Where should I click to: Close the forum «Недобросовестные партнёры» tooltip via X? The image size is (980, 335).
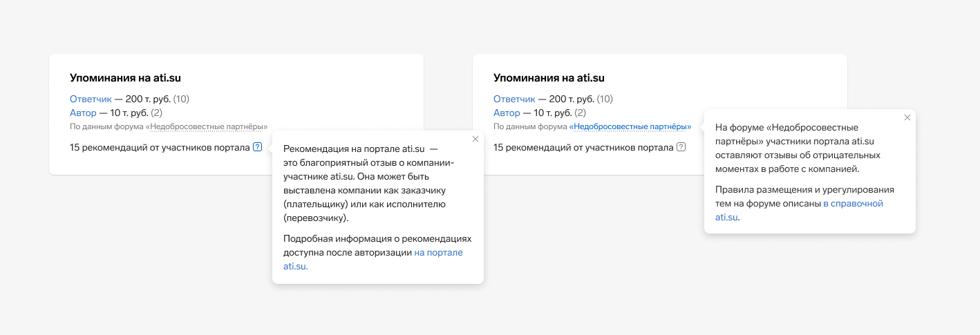(x=907, y=117)
